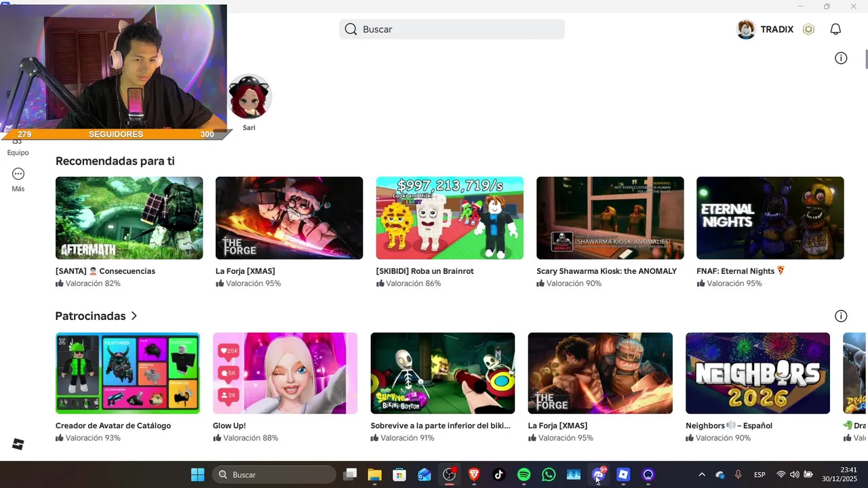
Task: Open recommended La Forja thumbnail
Action: coord(289,218)
